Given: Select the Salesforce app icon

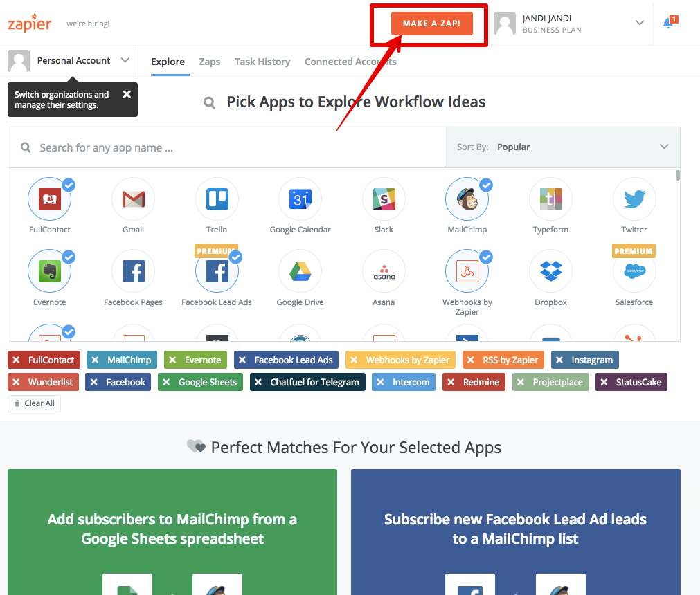Looking at the screenshot, I should point(634,271).
